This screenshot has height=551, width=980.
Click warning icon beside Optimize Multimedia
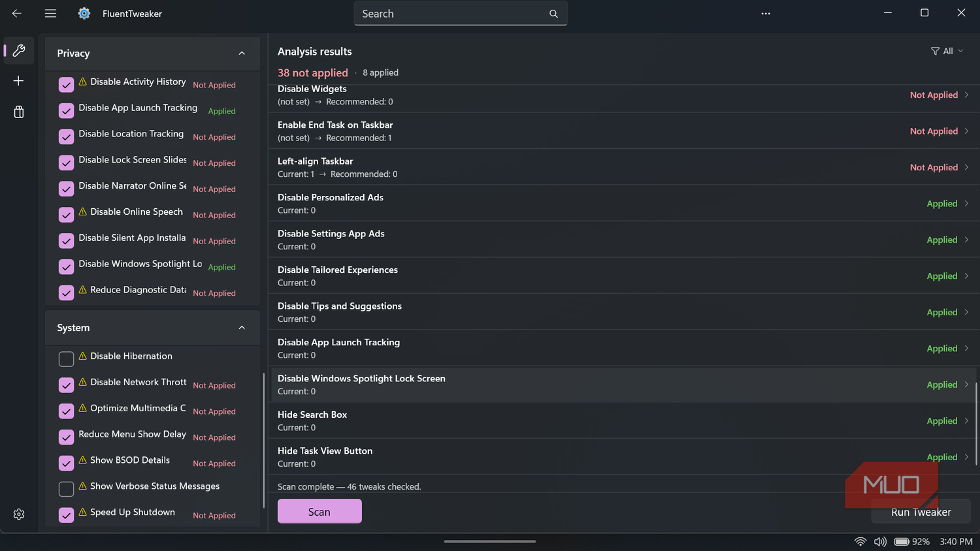click(x=82, y=408)
